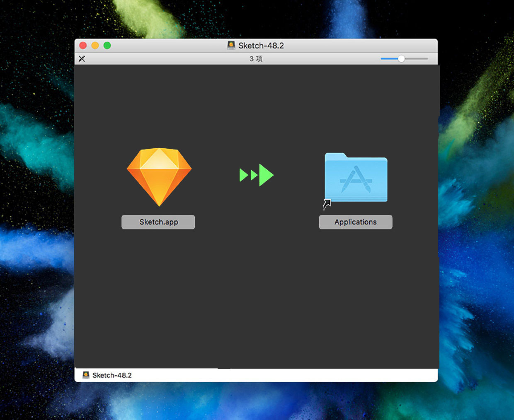Viewport: 514px width, 420px height.
Task: Zoom the window using the green button
Action: pos(107,46)
